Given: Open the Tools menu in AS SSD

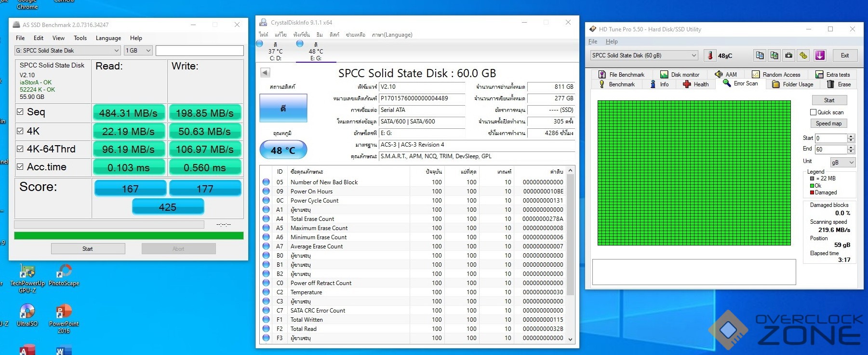Looking at the screenshot, I should coord(80,38).
